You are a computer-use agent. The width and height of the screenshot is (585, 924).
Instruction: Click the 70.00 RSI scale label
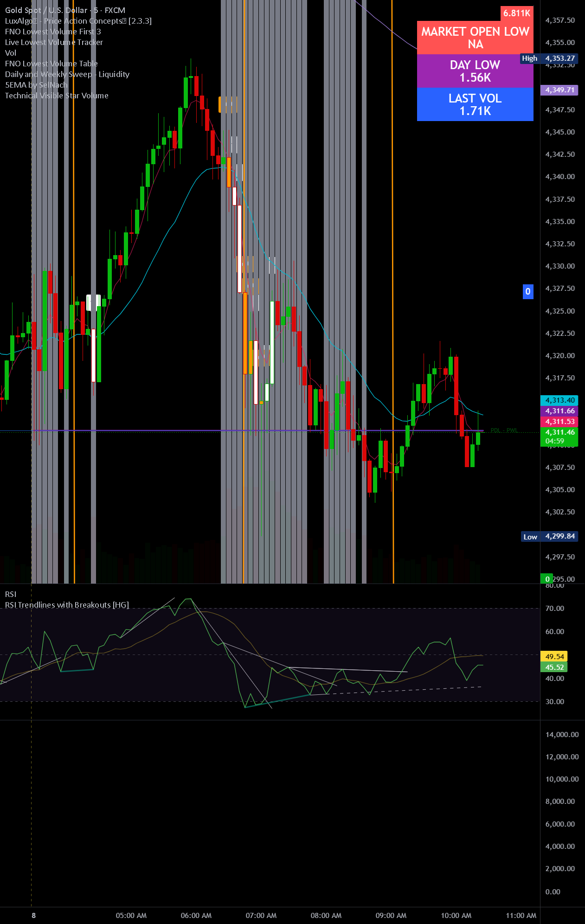(555, 609)
